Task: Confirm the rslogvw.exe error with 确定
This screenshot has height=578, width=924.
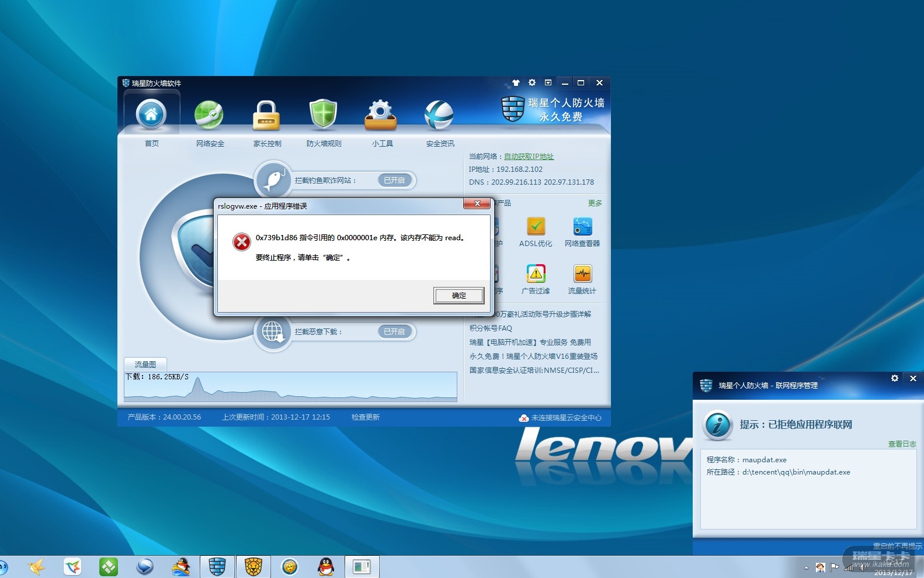Action: 459,296
